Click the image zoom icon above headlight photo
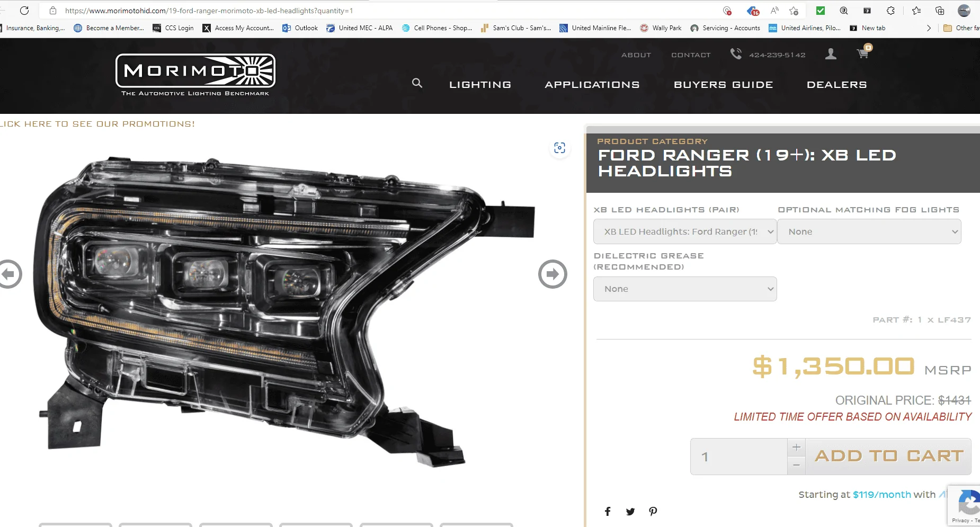Viewport: 980px width, 527px height. pos(560,148)
